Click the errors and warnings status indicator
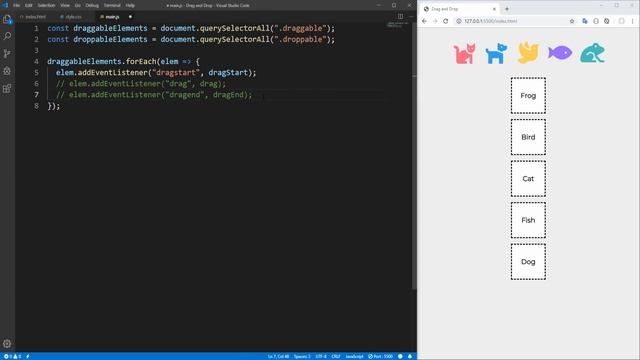Image resolution: width=640 pixels, height=360 pixels. click(x=13, y=356)
